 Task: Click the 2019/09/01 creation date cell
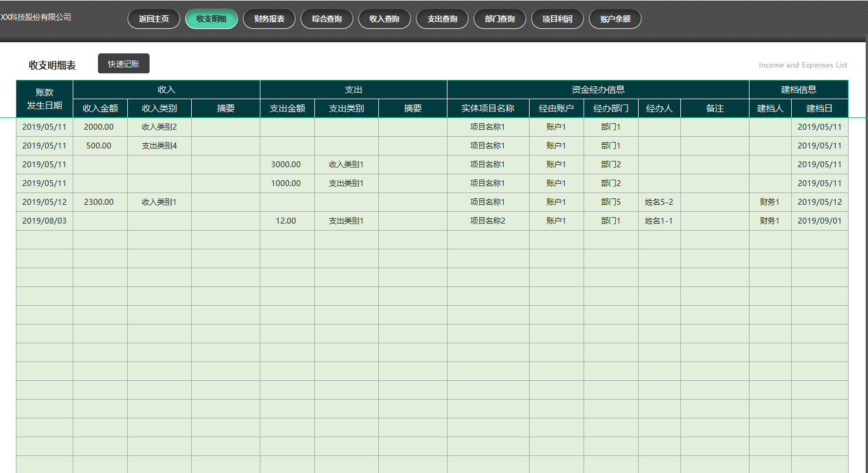pyautogui.click(x=819, y=221)
